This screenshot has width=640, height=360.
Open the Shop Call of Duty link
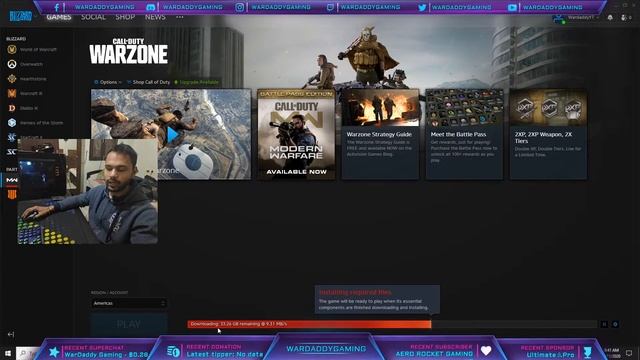click(x=148, y=82)
